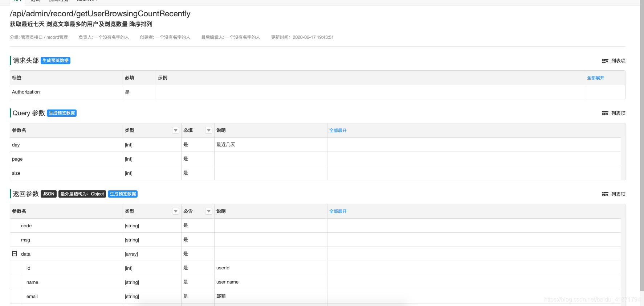This screenshot has width=644, height=306.
Task: Click 列表项 label in Query 参数 section
Action: pyautogui.click(x=618, y=113)
